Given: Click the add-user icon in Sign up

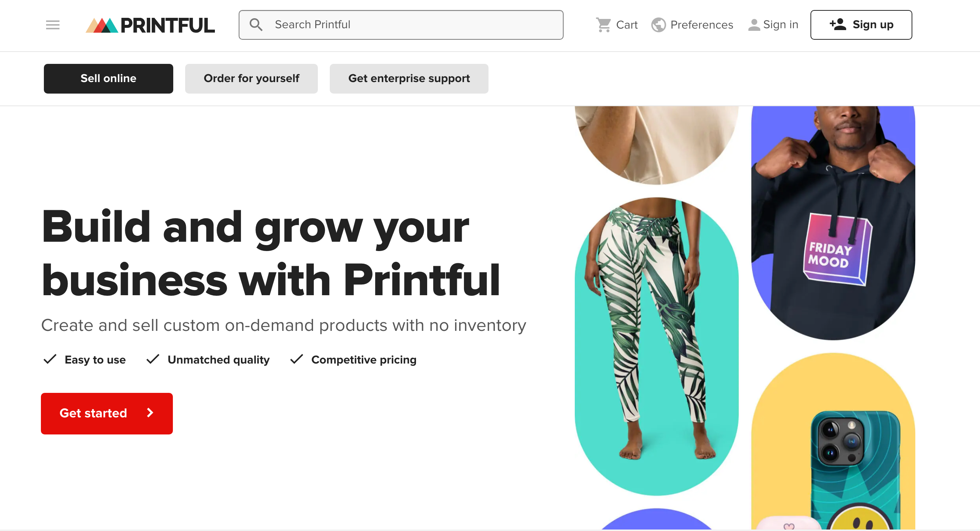Looking at the screenshot, I should pyautogui.click(x=837, y=25).
